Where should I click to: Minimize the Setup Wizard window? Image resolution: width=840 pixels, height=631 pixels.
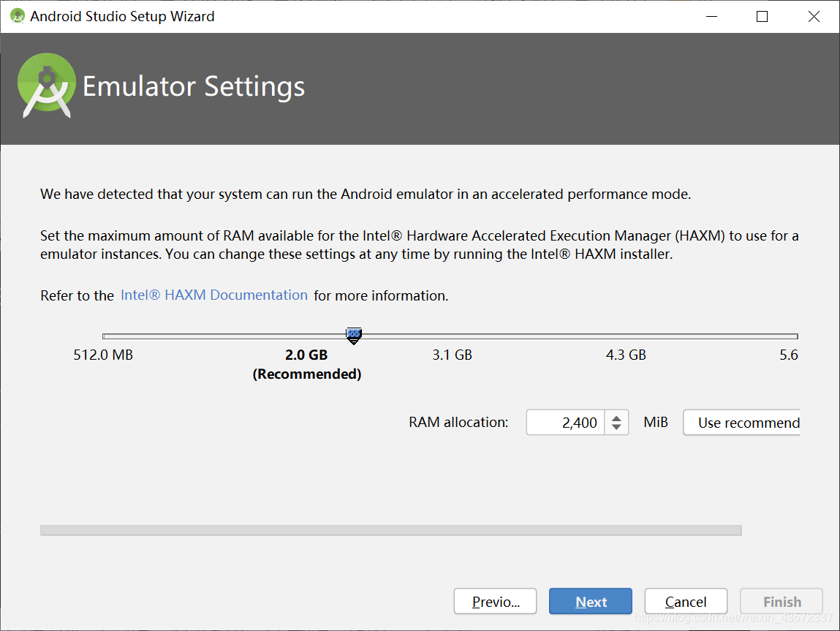(711, 17)
